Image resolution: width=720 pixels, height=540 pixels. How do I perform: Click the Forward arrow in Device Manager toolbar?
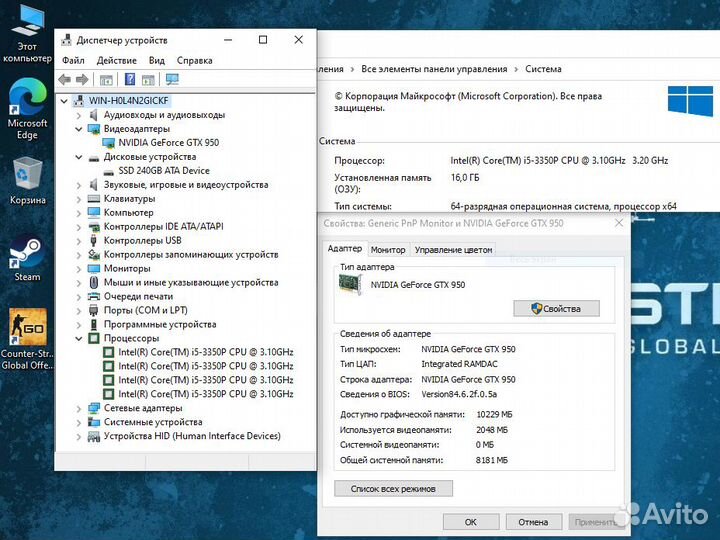(x=82, y=79)
